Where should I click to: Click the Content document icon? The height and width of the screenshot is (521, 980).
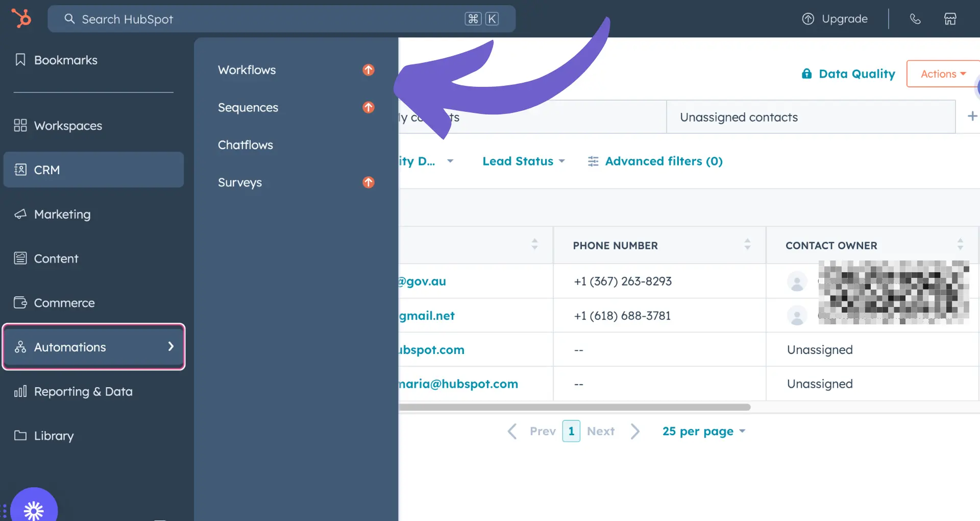pos(20,258)
